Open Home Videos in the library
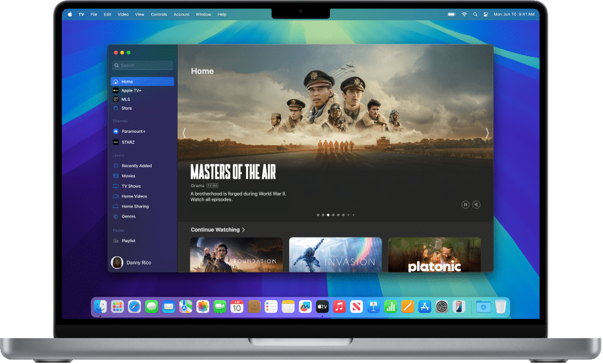Screen dimensions: 603x364 coord(142,196)
